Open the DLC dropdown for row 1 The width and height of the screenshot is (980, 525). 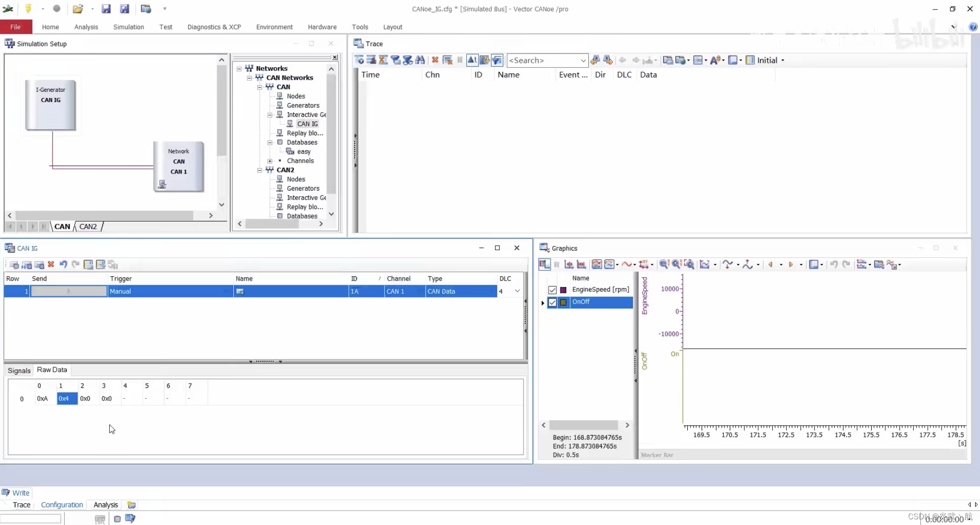(517, 291)
